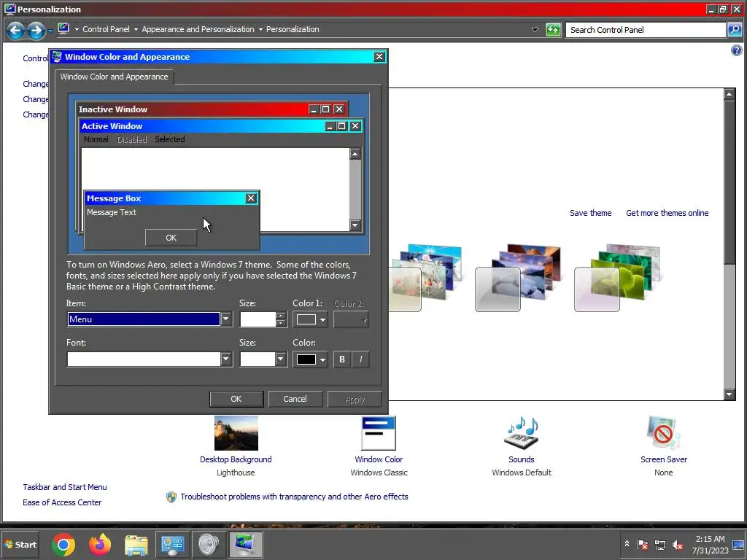Click the taskbar clock showing 2:15 AM
Screen dimensions: 747x560
[x=710, y=544]
